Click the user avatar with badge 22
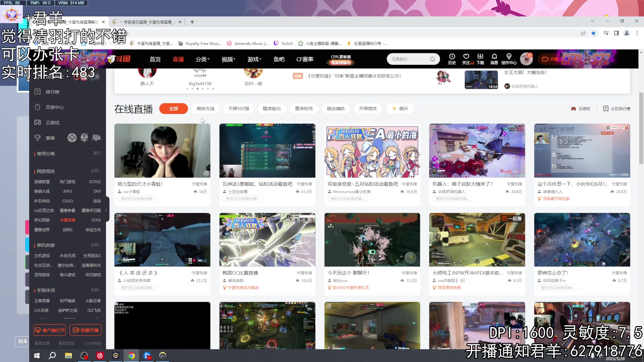Image resolution: width=644 pixels, height=362 pixels. [526, 59]
